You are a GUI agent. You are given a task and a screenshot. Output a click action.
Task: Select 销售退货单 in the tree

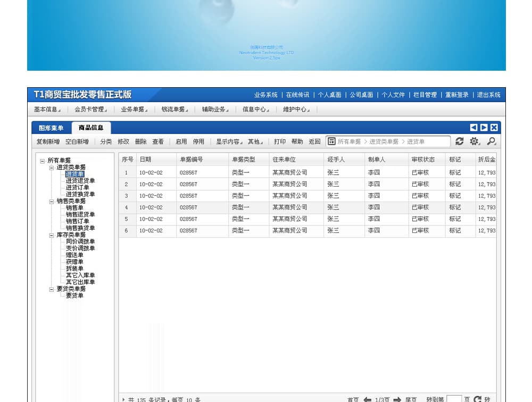tap(80, 215)
